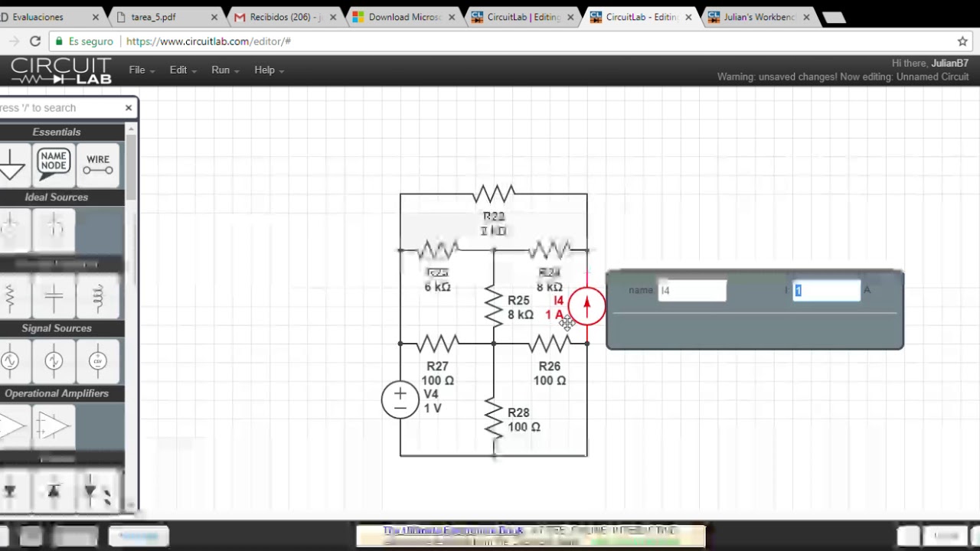
Task: Reload the page in the browser
Action: [x=35, y=41]
